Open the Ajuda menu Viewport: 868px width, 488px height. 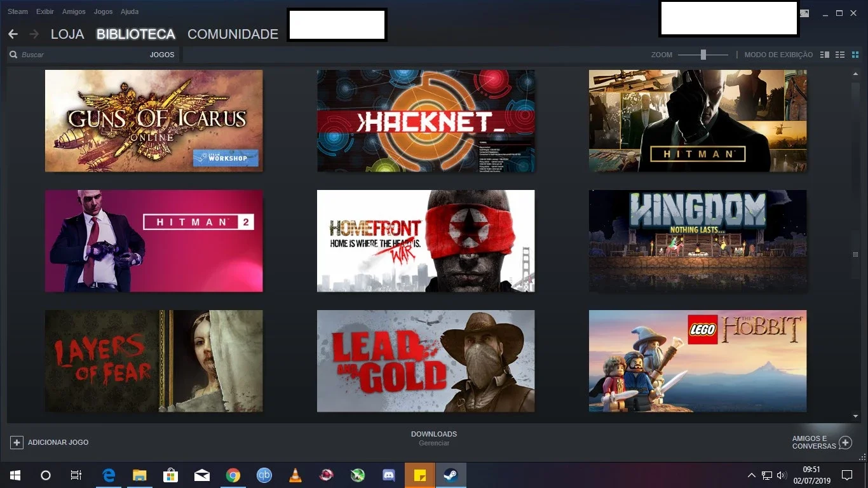(130, 11)
